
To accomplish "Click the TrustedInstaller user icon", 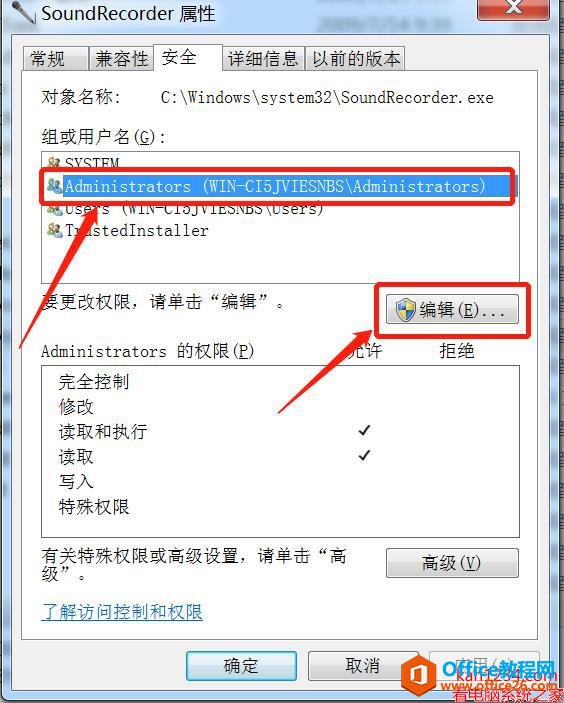I will pos(55,230).
